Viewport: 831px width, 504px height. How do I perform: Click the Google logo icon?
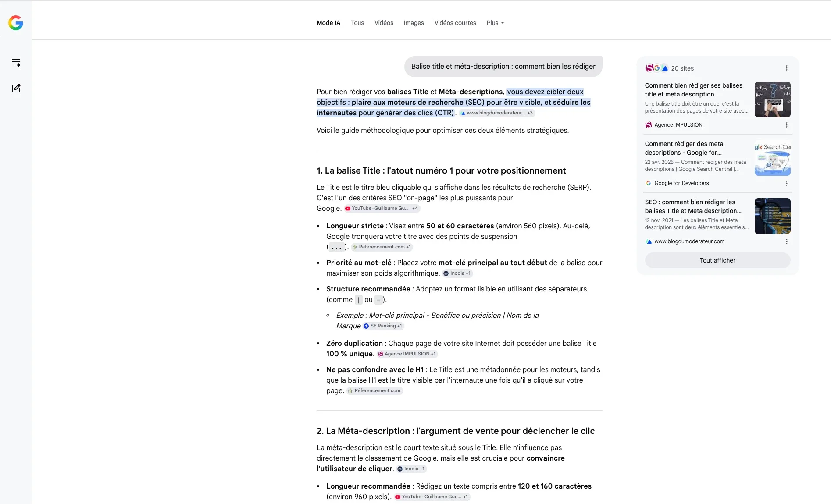click(16, 23)
